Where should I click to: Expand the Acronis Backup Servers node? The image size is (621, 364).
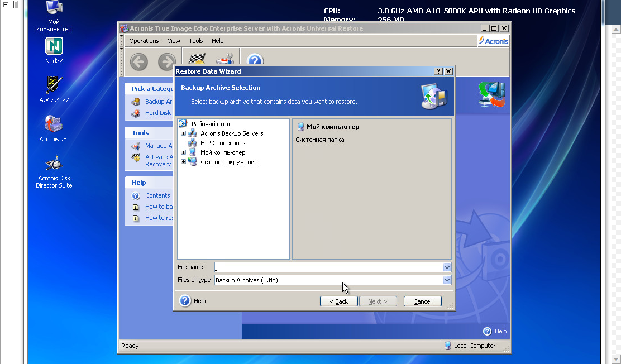[183, 133]
